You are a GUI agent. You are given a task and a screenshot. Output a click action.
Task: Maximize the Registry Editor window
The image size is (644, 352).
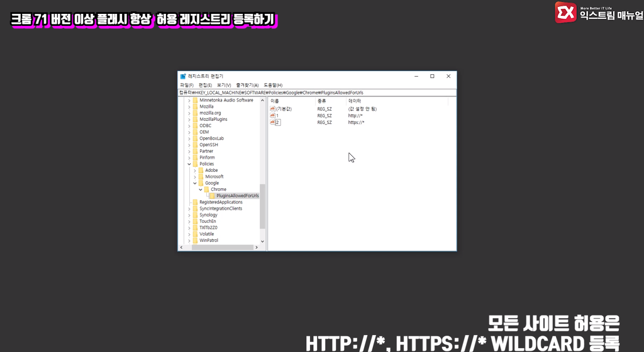[x=432, y=76]
